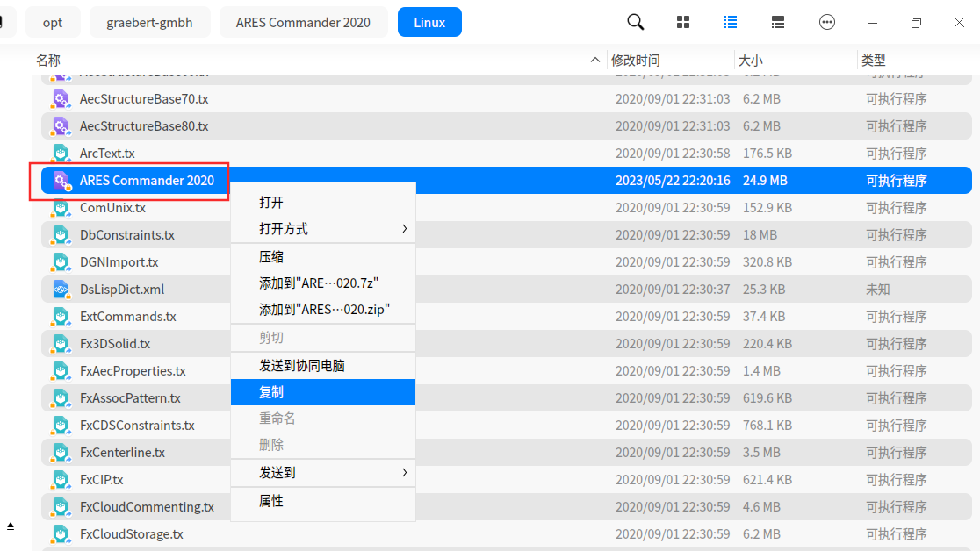Click the DsLispDict.xml file icon
This screenshot has width=980, height=551.
[61, 289]
